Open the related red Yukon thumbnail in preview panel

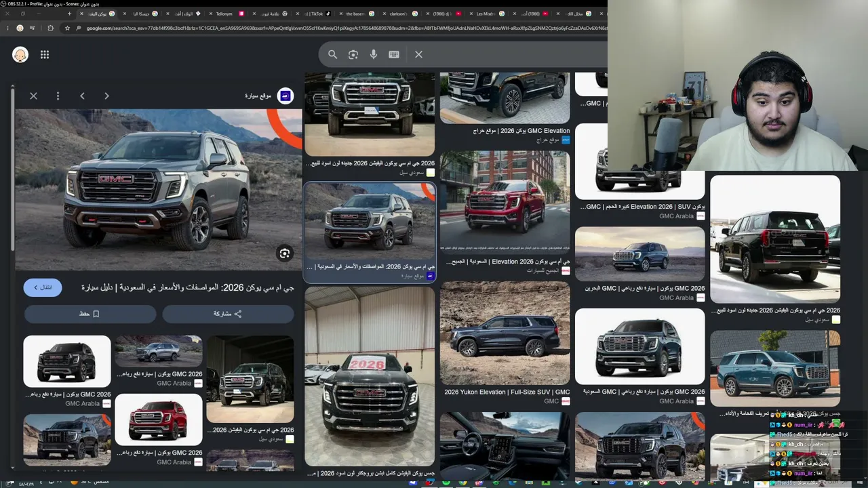coord(159,418)
